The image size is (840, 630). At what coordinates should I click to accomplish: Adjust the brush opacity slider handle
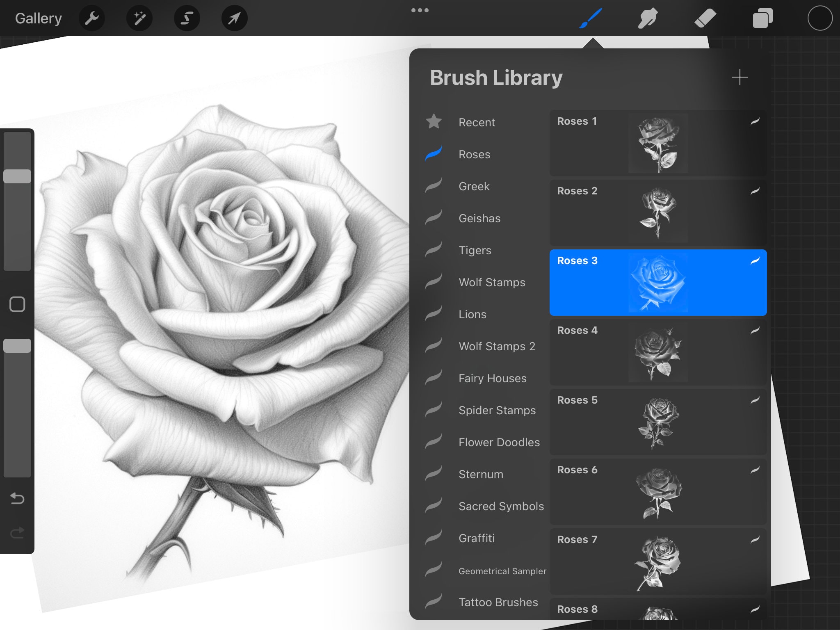[17, 346]
